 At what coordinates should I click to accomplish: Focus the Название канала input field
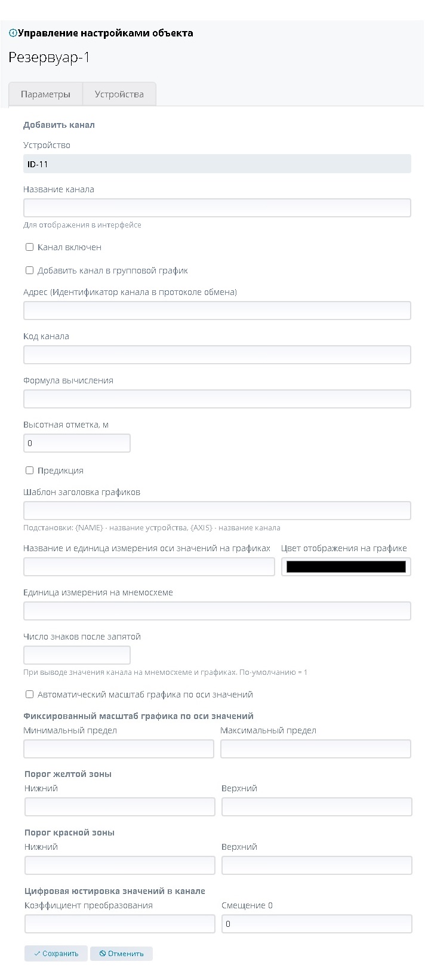coord(217,208)
